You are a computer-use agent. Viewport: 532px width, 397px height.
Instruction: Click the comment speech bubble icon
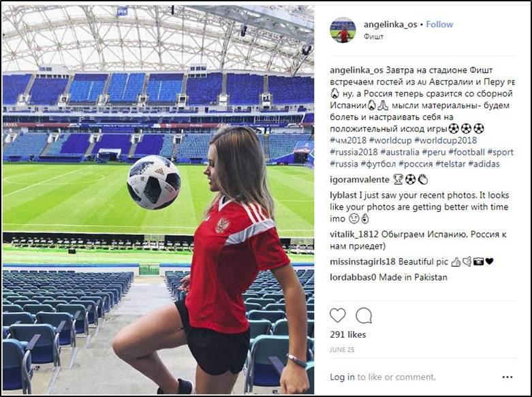pos(364,315)
